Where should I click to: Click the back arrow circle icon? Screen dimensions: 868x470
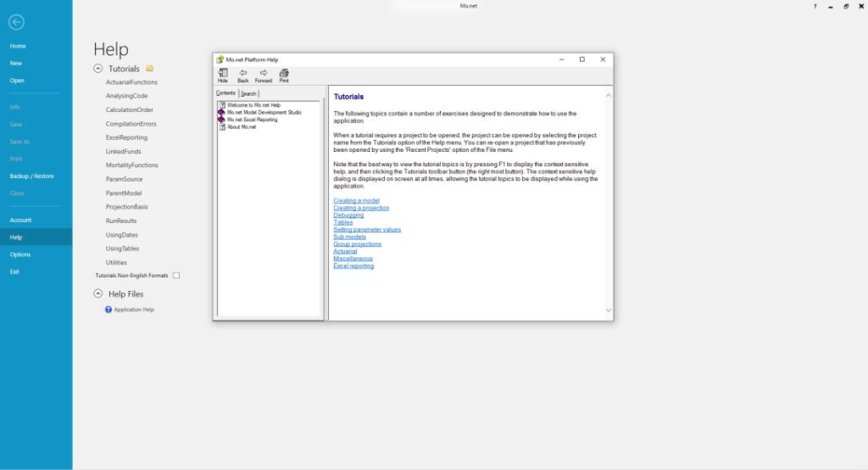tap(16, 22)
